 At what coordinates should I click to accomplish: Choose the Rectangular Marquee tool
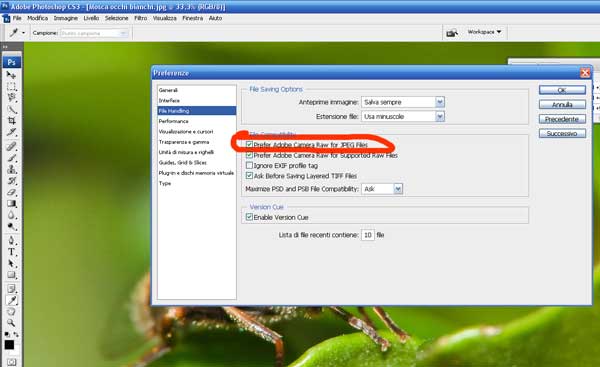point(11,86)
